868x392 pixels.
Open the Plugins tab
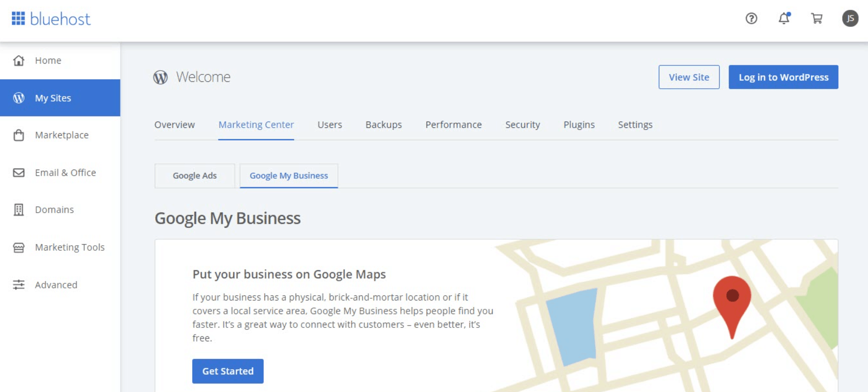point(579,124)
